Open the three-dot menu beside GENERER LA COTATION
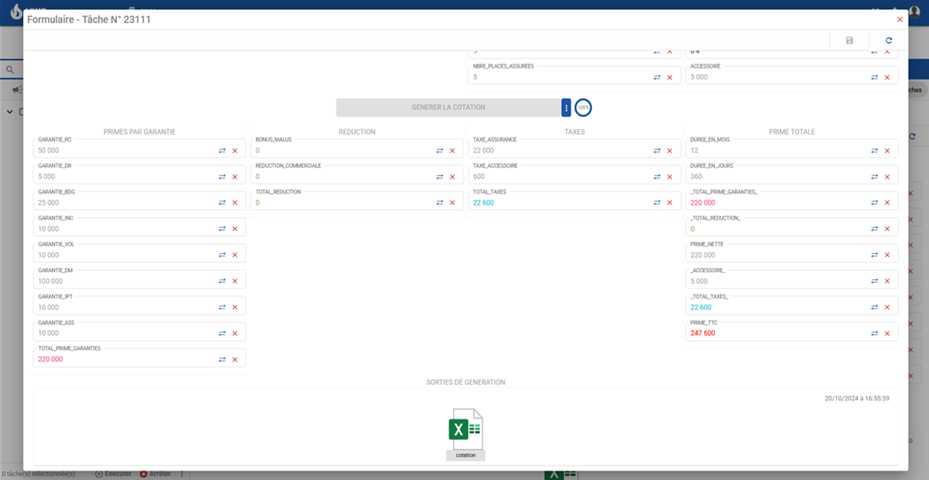929x480 pixels. point(566,108)
